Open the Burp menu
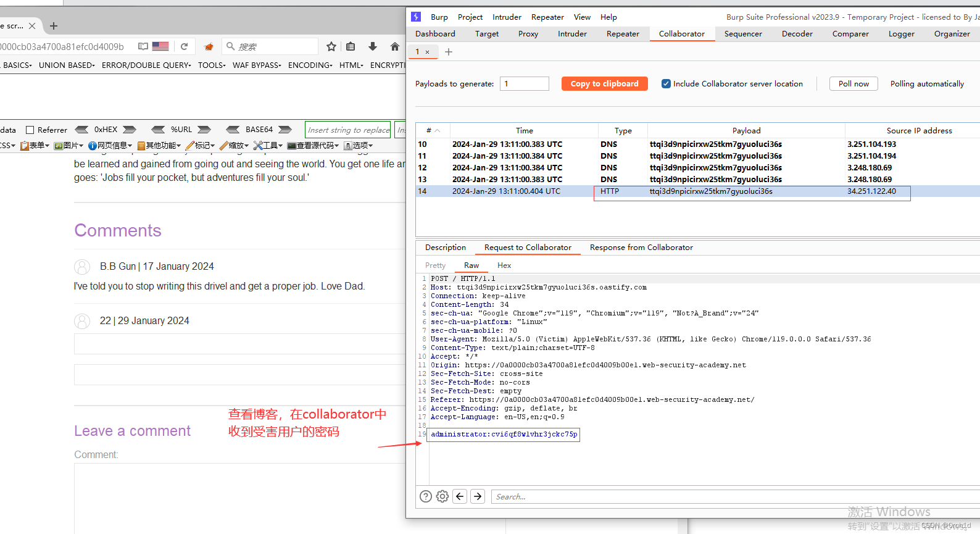 [x=439, y=17]
